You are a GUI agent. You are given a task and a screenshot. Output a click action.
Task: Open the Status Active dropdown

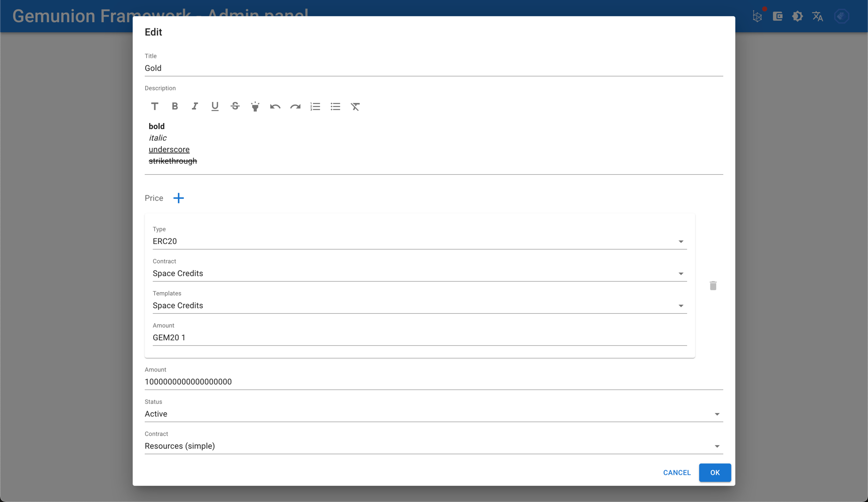pyautogui.click(x=434, y=414)
